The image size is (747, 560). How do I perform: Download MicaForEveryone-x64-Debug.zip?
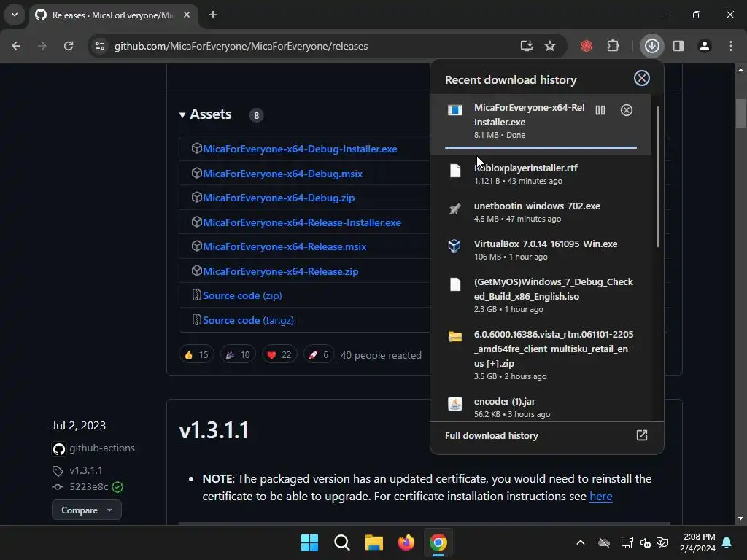tap(279, 198)
